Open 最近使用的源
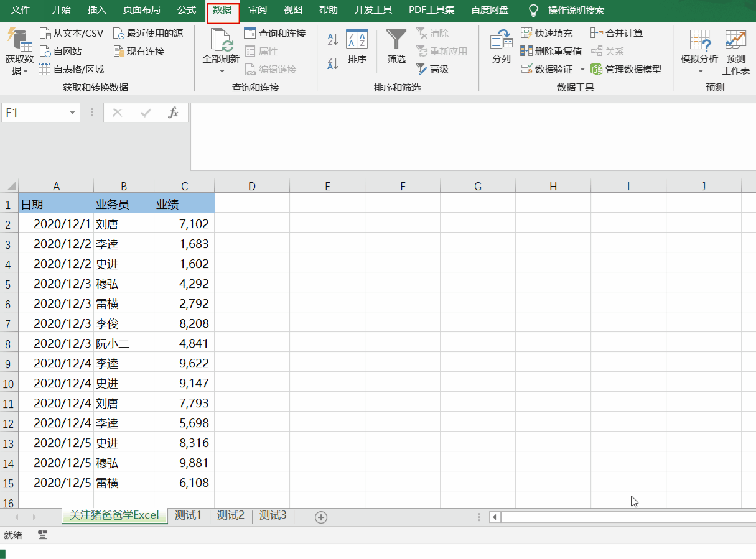 (148, 33)
